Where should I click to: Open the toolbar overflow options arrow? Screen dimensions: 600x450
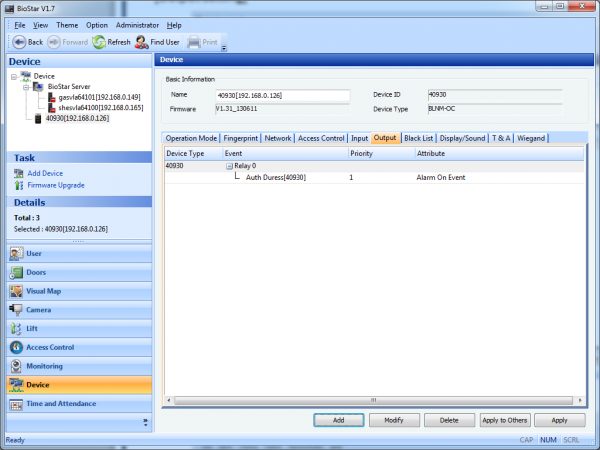tap(224, 47)
